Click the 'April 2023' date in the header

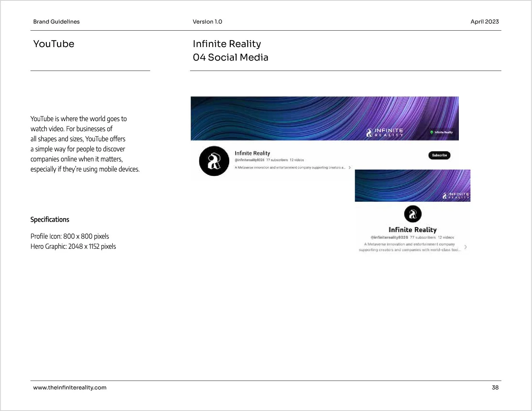(484, 22)
